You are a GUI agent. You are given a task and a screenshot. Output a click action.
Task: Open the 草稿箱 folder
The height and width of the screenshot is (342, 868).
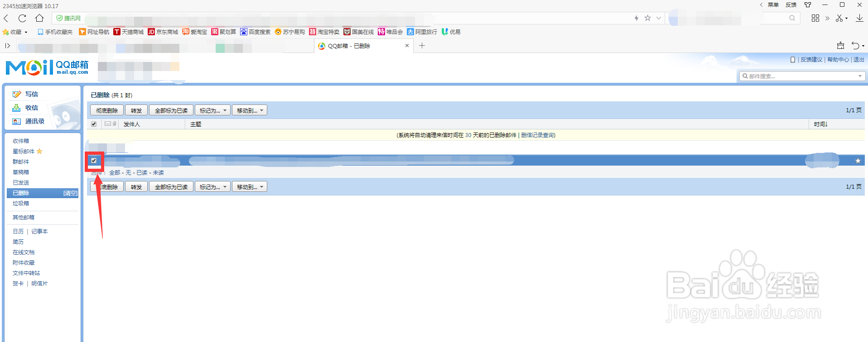click(21, 172)
